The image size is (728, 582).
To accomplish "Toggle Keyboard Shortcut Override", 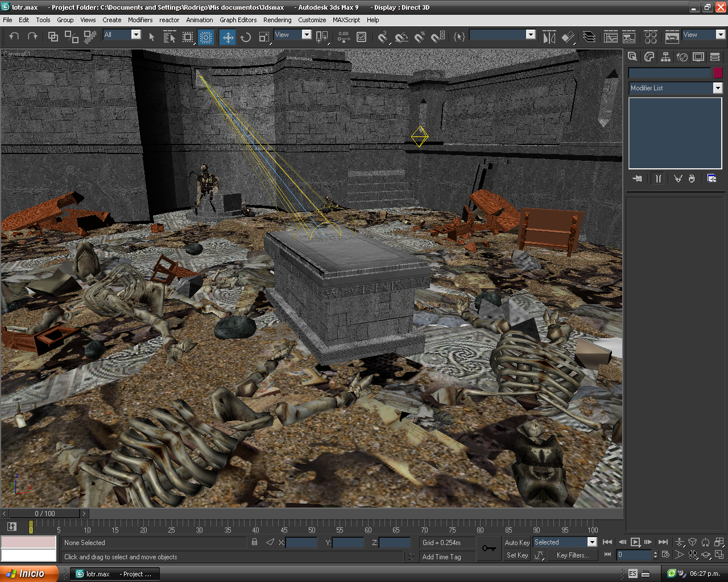I will tap(361, 37).
